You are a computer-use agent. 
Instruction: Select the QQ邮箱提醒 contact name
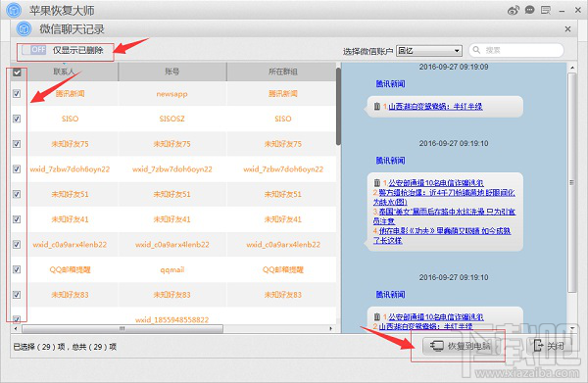(x=71, y=269)
